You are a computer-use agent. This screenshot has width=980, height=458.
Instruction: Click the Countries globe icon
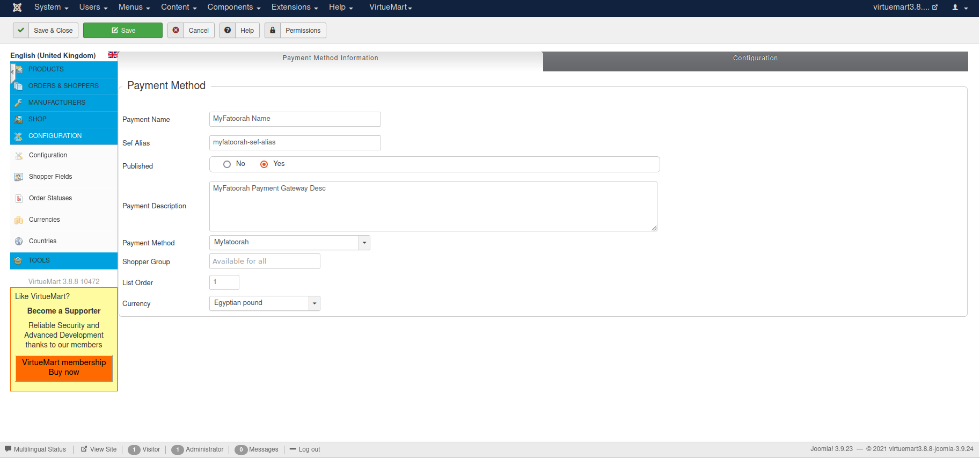tap(19, 242)
